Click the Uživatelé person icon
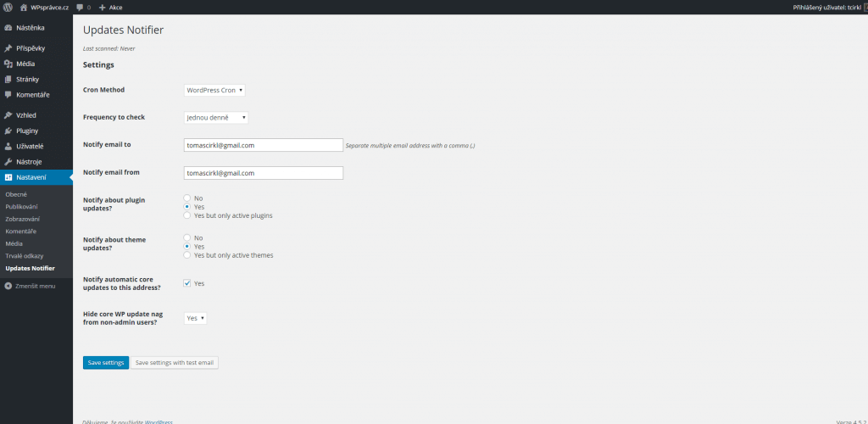868x424 pixels. tap(8, 146)
